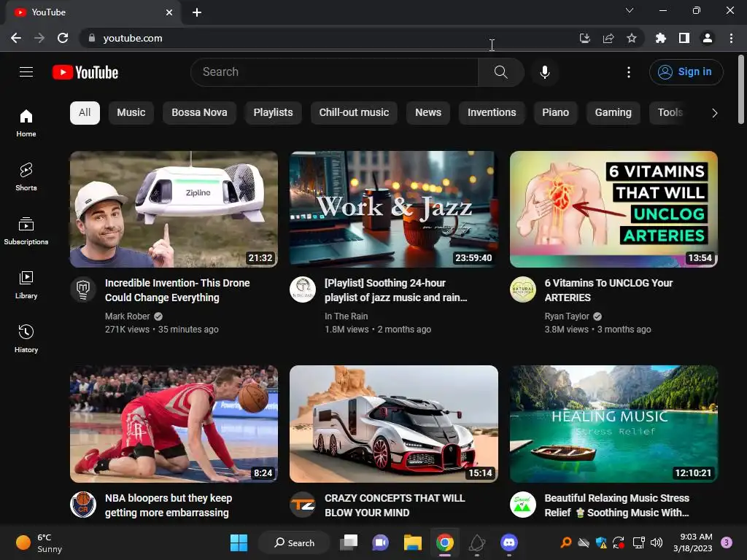Viewport: 747px width, 560px height.
Task: Open Incredible Invention drone video title
Action: coord(177,290)
